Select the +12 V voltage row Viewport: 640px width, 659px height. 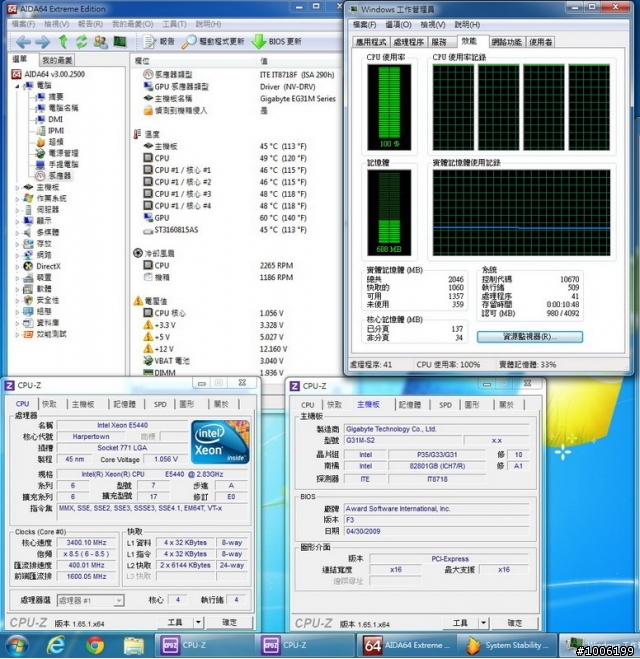pos(235,349)
